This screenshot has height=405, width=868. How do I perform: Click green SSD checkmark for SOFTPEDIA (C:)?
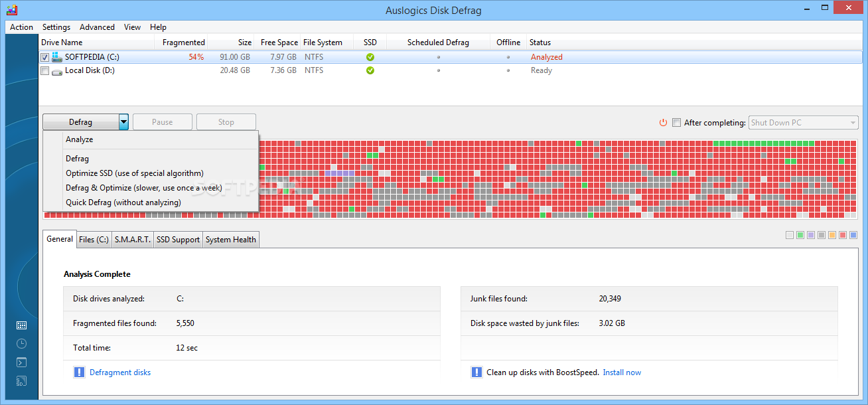click(370, 57)
